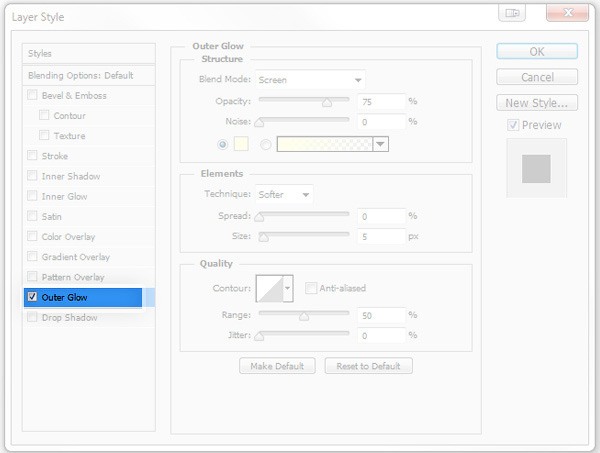Open the Blend Mode dropdown
This screenshot has height=453, width=600.
(310, 79)
